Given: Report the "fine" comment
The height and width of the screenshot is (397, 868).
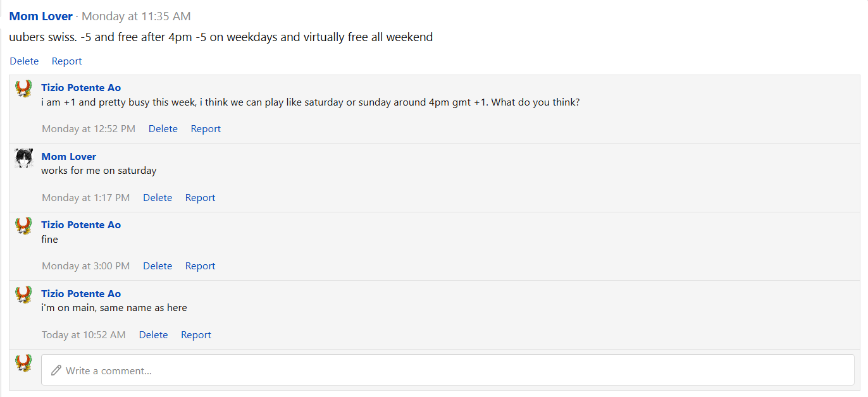Looking at the screenshot, I should pos(200,266).
